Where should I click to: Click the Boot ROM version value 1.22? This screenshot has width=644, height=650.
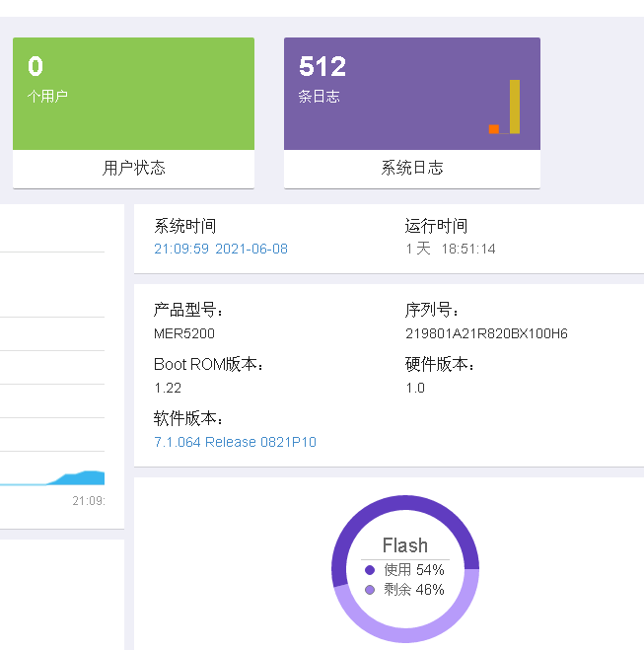[x=168, y=388]
